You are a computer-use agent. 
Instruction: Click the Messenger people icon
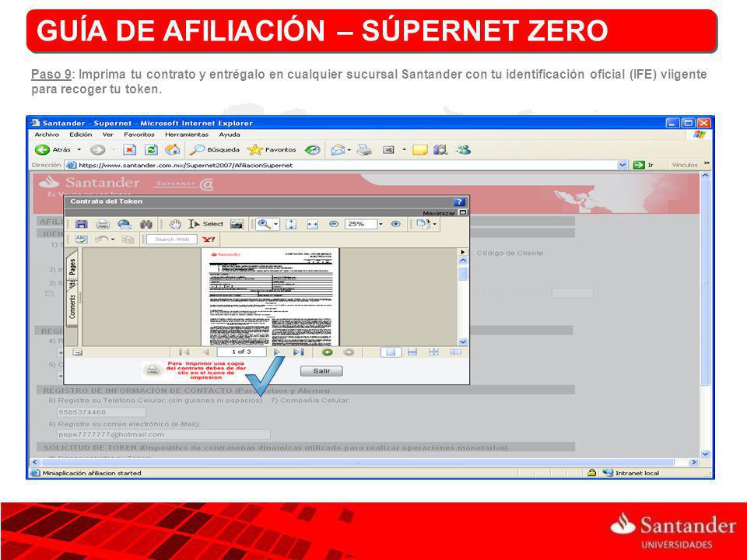pos(463,150)
